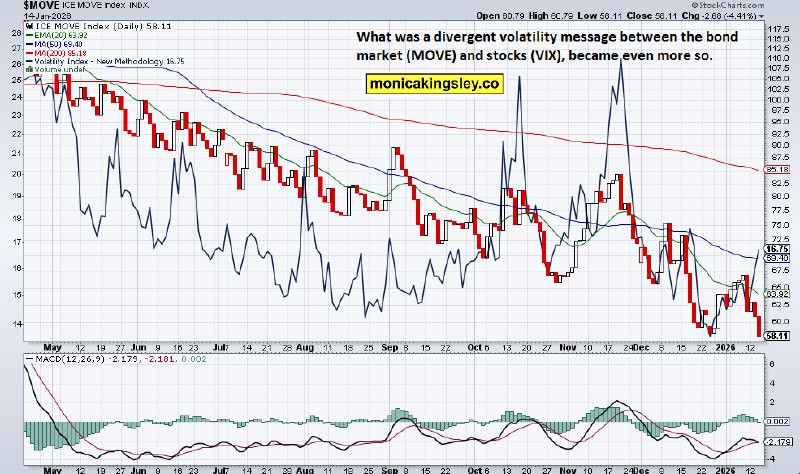Click the -2.179 MACD value tag

pos(778,441)
